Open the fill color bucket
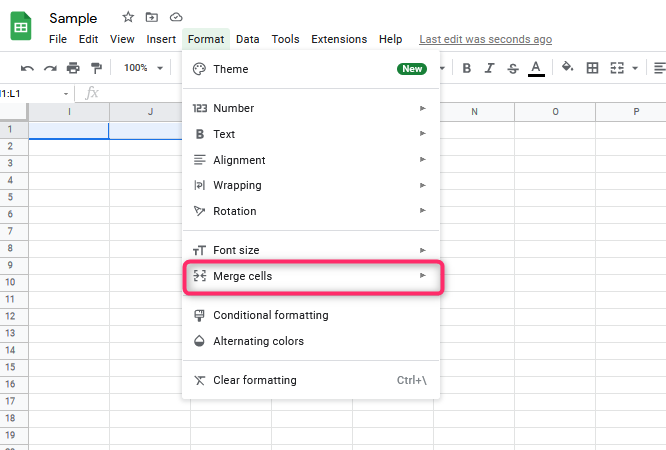The width and height of the screenshot is (666, 450). tap(567, 67)
